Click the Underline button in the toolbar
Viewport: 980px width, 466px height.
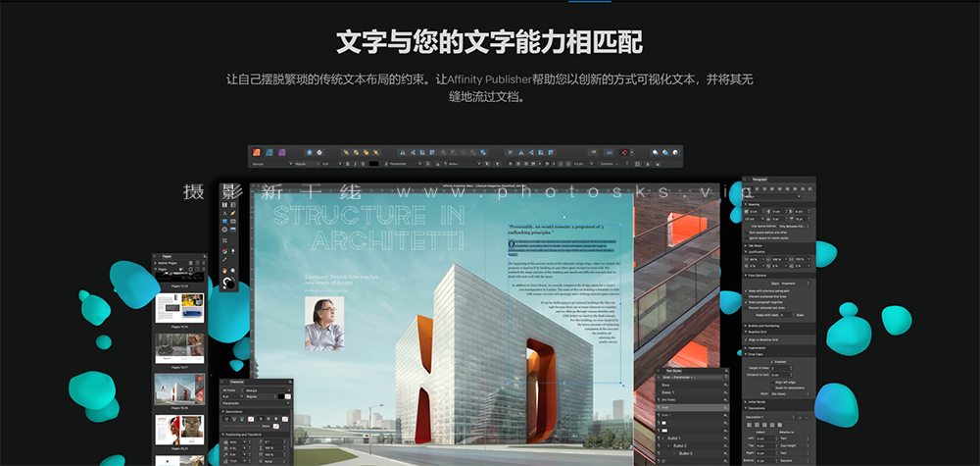pyautogui.click(x=363, y=164)
